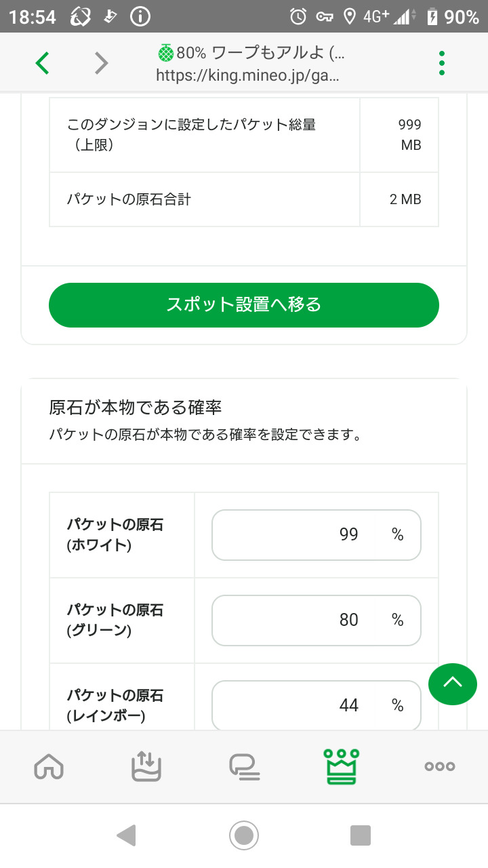The width and height of the screenshot is (488, 868).
Task: Open the chat bubble tab
Action: 244,766
